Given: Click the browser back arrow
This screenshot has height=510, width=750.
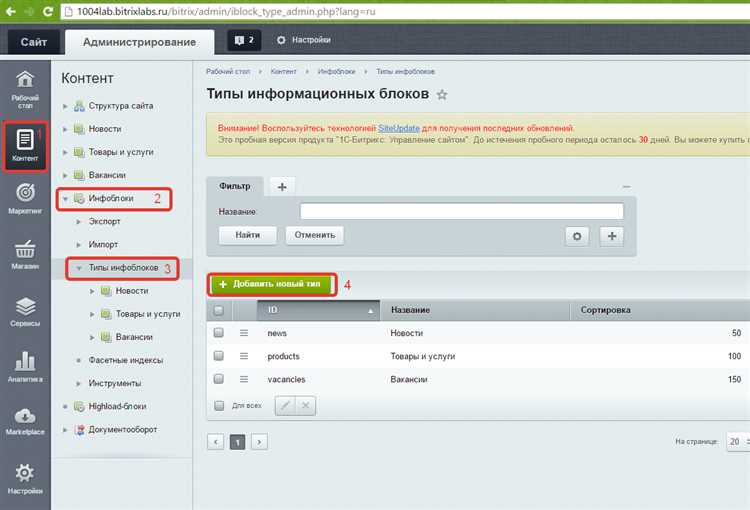Looking at the screenshot, I should tap(11, 11).
